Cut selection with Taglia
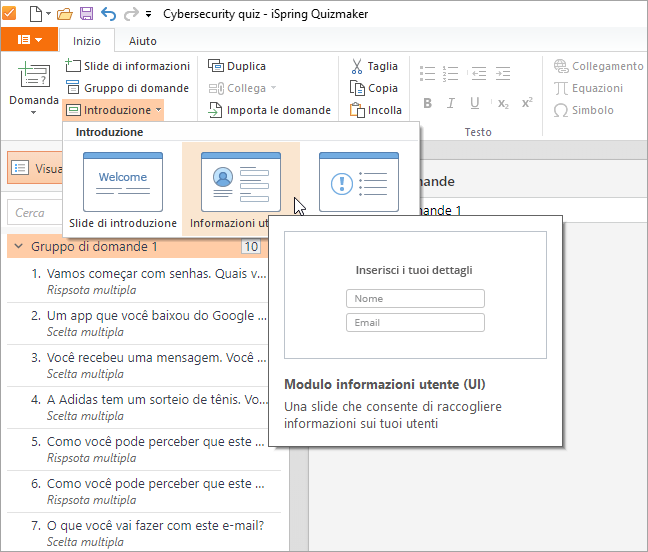The height and width of the screenshot is (552, 648). [373, 66]
